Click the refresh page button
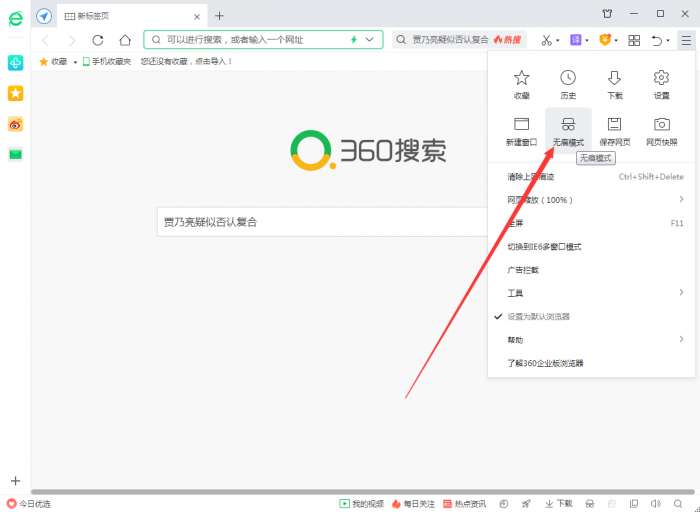Viewport: 700px width, 512px height. [x=98, y=40]
